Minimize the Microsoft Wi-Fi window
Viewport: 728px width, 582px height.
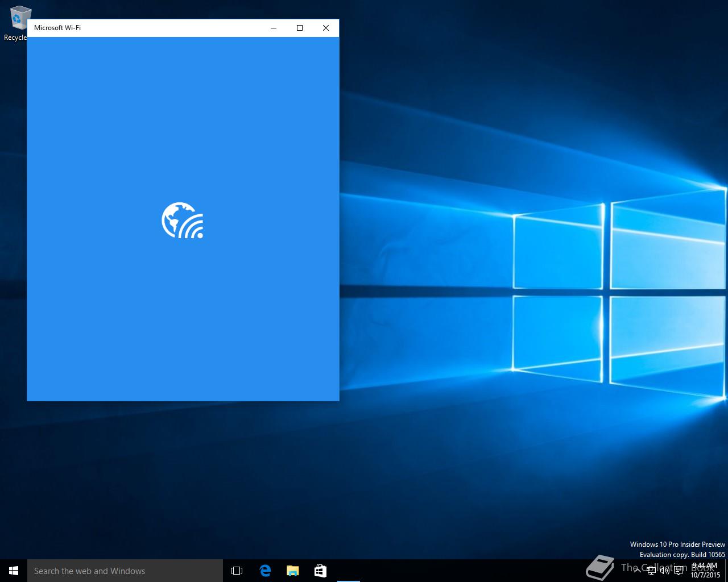click(274, 28)
